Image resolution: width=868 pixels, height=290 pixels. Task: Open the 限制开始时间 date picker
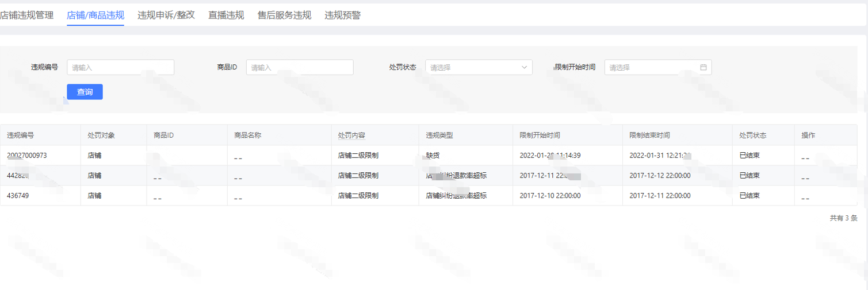tap(653, 67)
